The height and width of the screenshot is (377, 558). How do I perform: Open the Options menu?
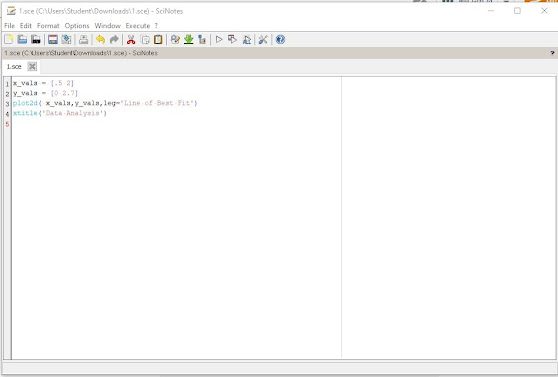click(x=77, y=26)
